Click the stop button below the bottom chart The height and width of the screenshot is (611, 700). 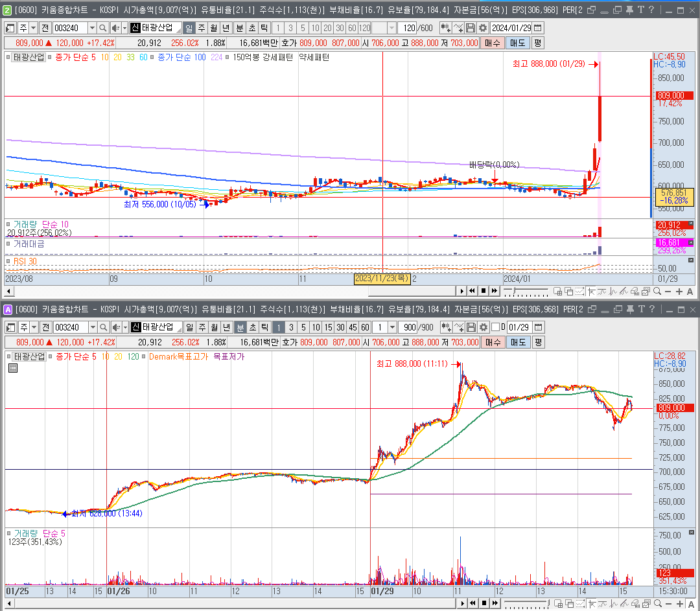click(x=484, y=604)
